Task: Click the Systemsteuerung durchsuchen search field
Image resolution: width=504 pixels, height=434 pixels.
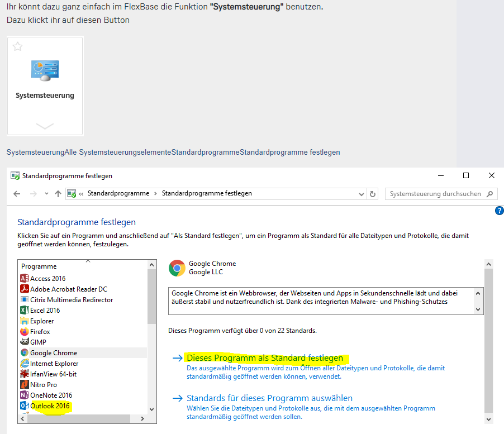Action: click(x=436, y=194)
